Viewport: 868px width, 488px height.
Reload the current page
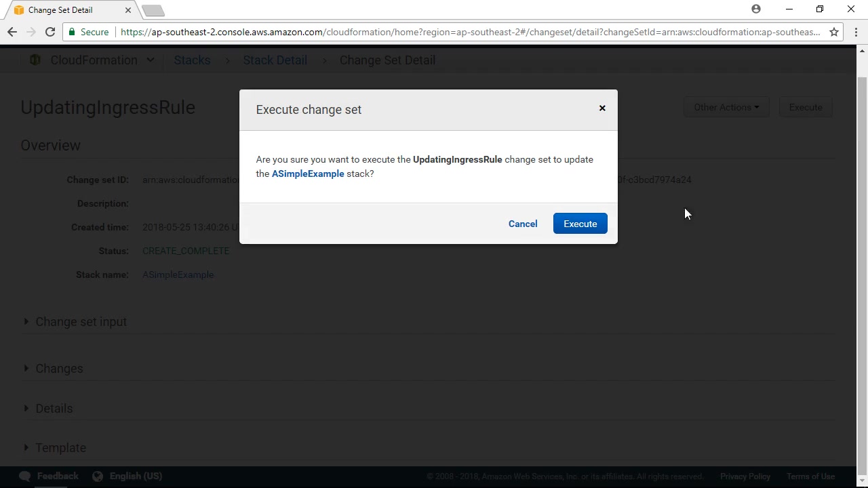50,32
